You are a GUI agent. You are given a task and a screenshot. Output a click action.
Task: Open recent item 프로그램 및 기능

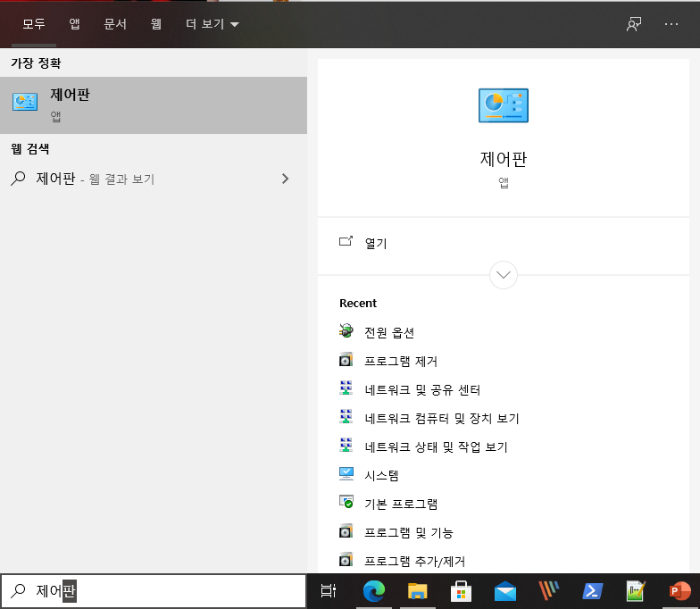(409, 532)
